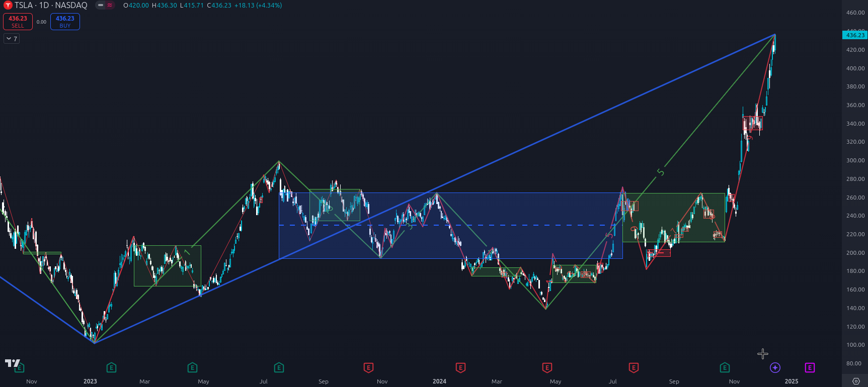
Task: Click the magenta upcoming earnings E marker
Action: pos(810,368)
